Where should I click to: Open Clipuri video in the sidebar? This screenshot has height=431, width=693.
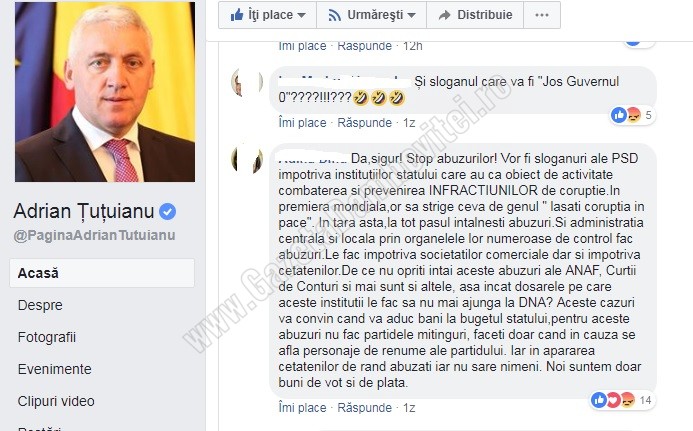[x=56, y=401]
